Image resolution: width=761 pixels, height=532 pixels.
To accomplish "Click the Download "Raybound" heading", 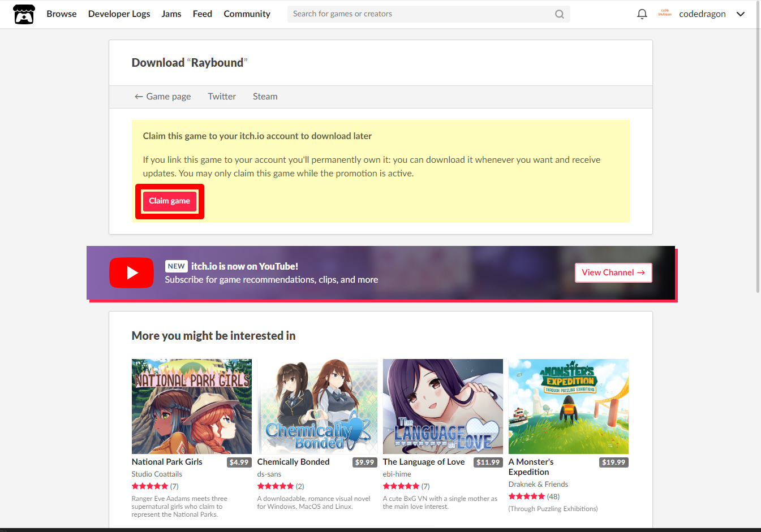I will [x=190, y=63].
